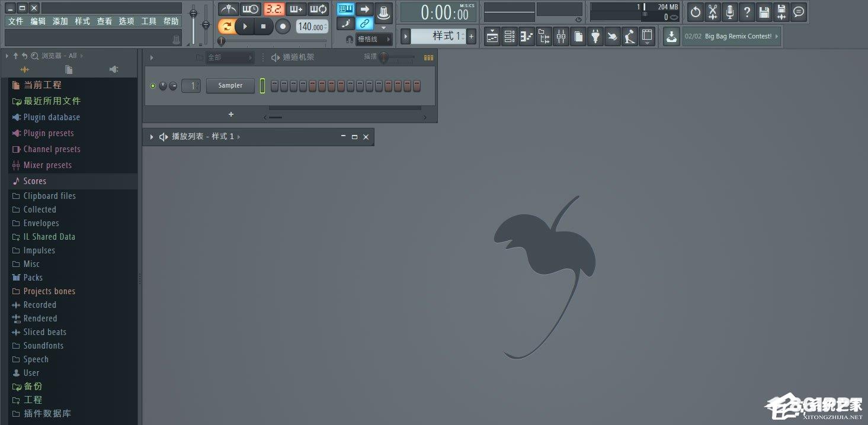This screenshot has height=425, width=868.
Task: Open the Channel rack icon
Action: point(509,36)
